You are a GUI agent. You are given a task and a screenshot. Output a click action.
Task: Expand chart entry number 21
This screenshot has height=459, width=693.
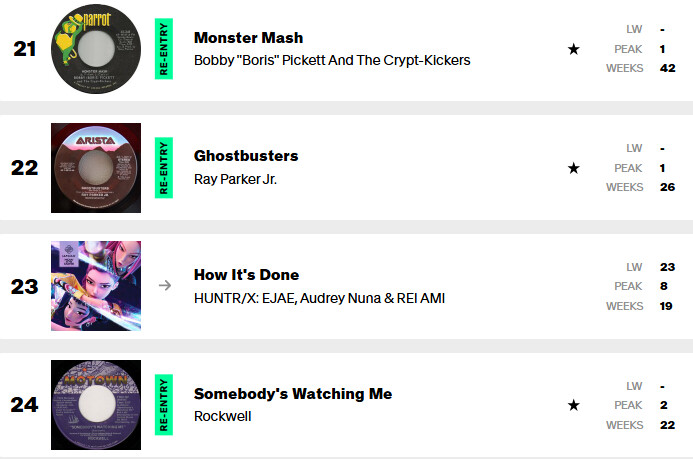(x=346, y=49)
